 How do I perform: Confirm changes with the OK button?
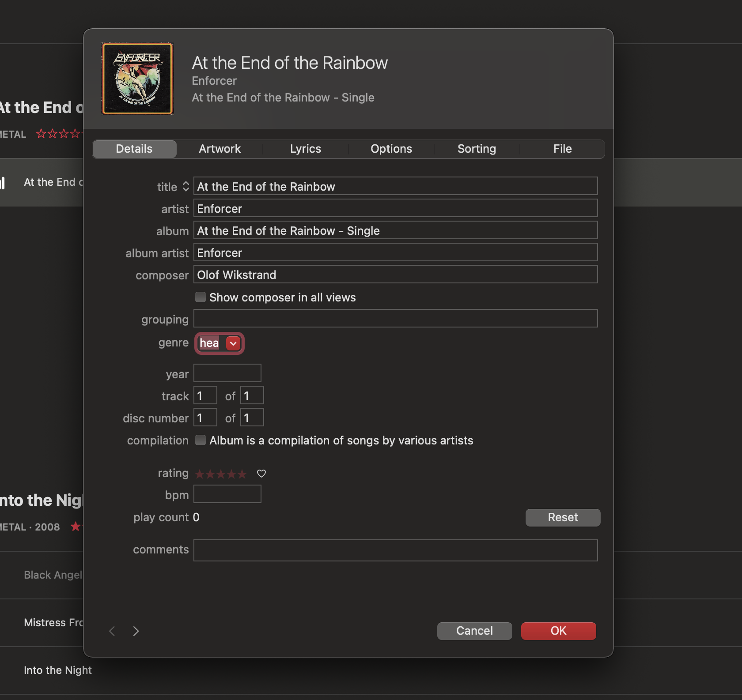click(x=558, y=631)
